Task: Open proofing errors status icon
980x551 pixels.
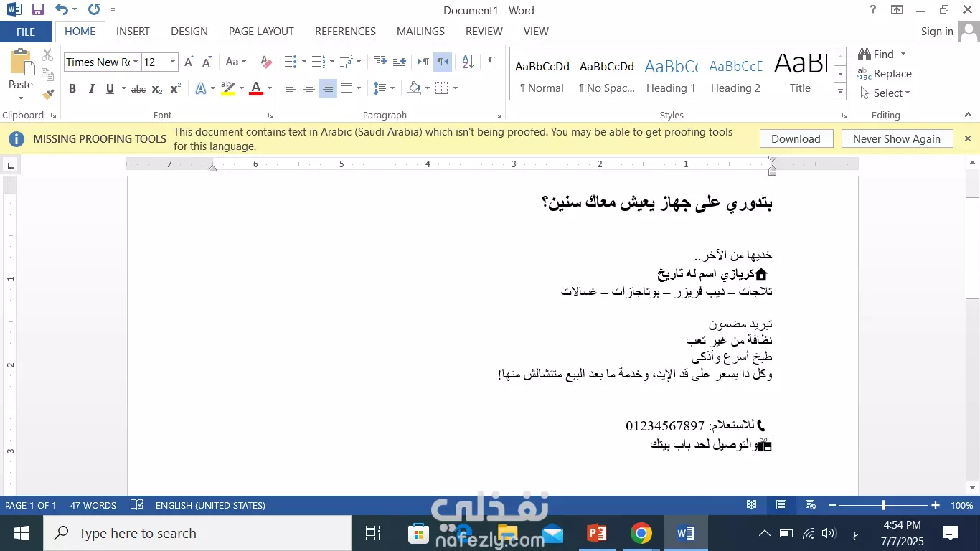Action: pos(137,505)
